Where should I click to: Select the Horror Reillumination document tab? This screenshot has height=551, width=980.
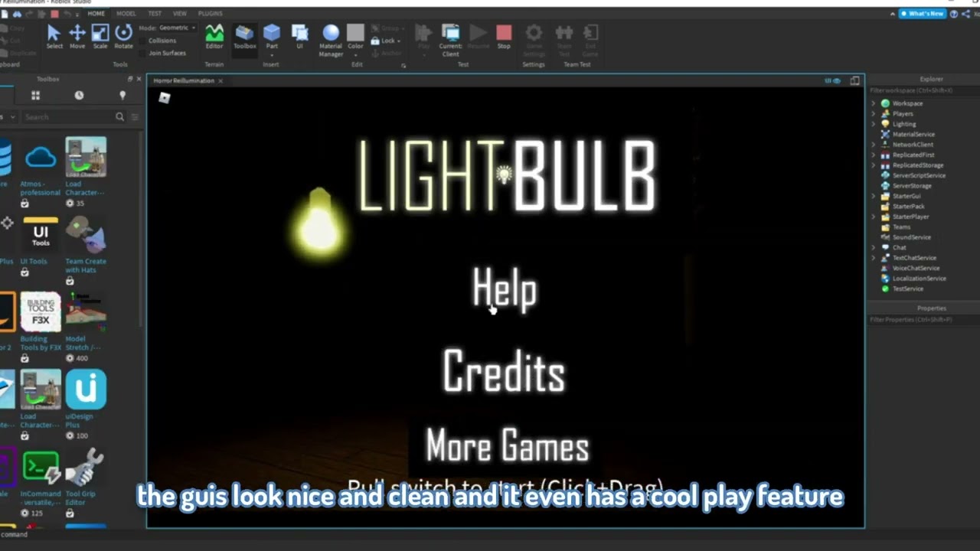[184, 80]
